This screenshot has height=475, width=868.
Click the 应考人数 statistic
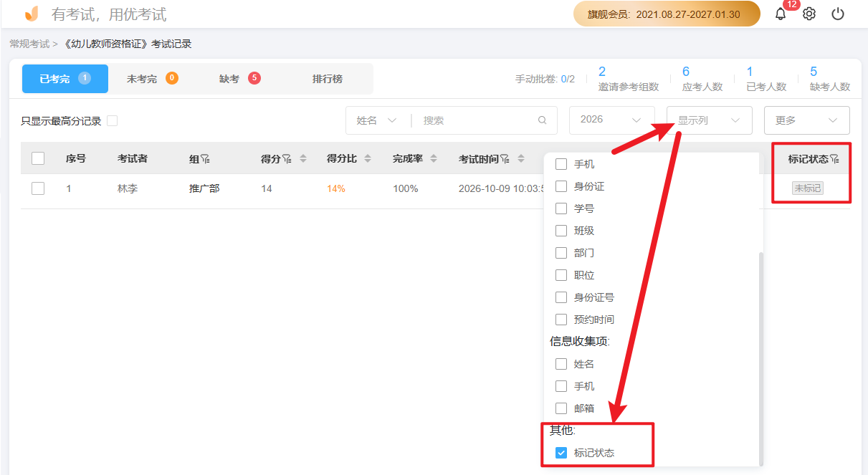(702, 79)
